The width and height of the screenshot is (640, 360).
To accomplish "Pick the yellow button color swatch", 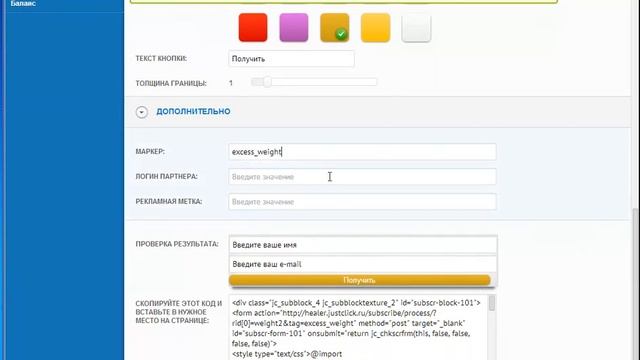I will pos(376,27).
